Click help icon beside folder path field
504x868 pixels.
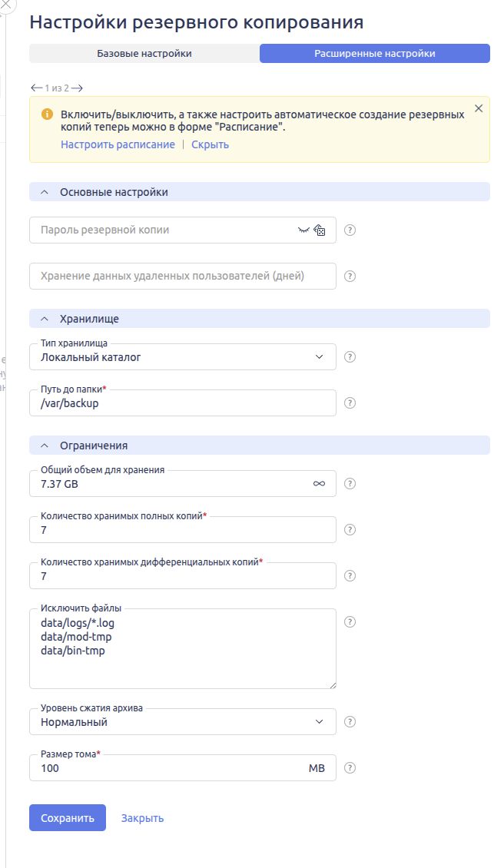pos(350,403)
